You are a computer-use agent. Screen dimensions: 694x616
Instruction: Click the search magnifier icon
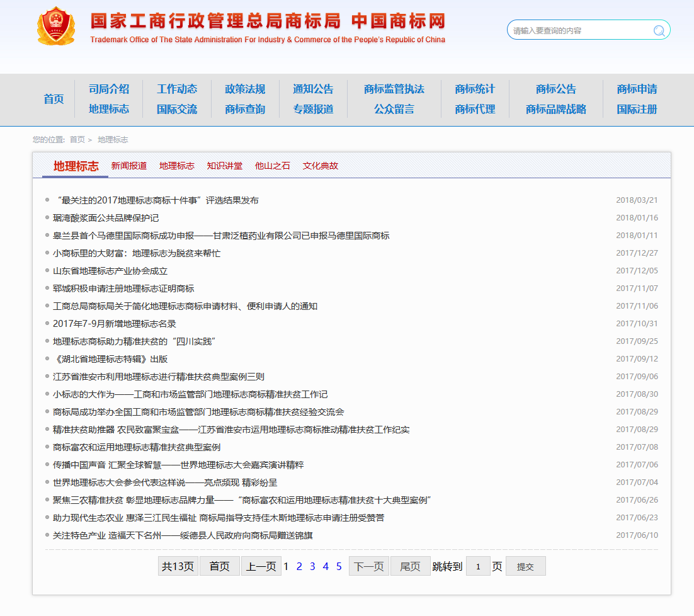(659, 30)
